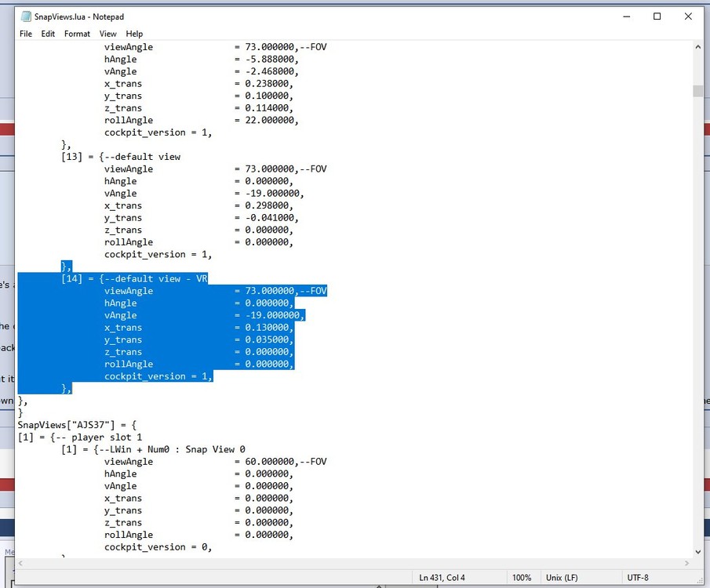Click the y_trans value 0.100000
The height and width of the screenshot is (588, 710).
(268, 96)
